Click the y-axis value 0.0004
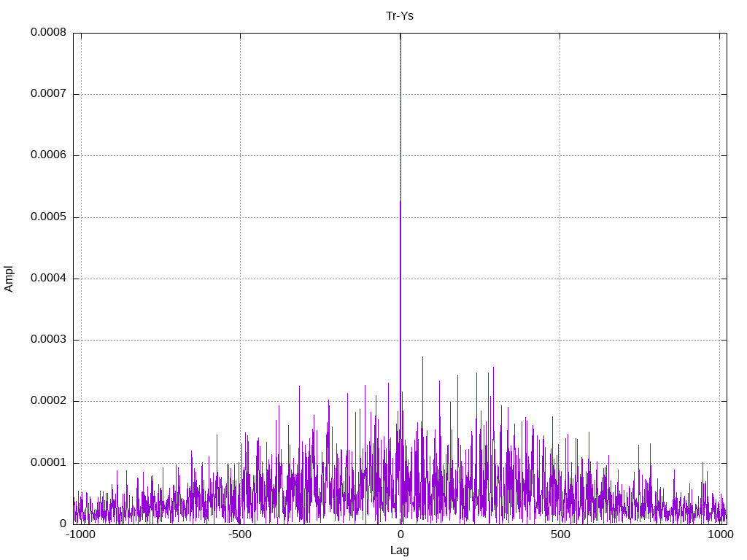Image resolution: width=747 pixels, height=560 pixels. pyautogui.click(x=48, y=278)
